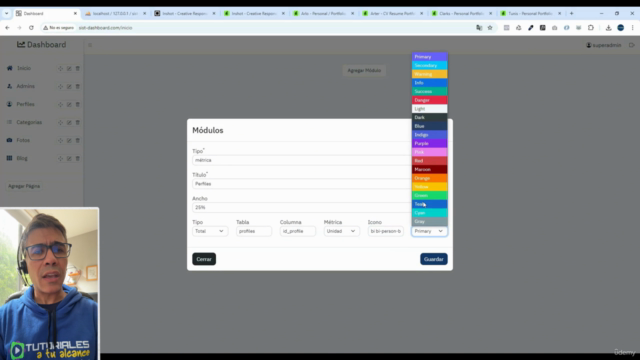Collapse the color dropdown showing Primary

429,231
